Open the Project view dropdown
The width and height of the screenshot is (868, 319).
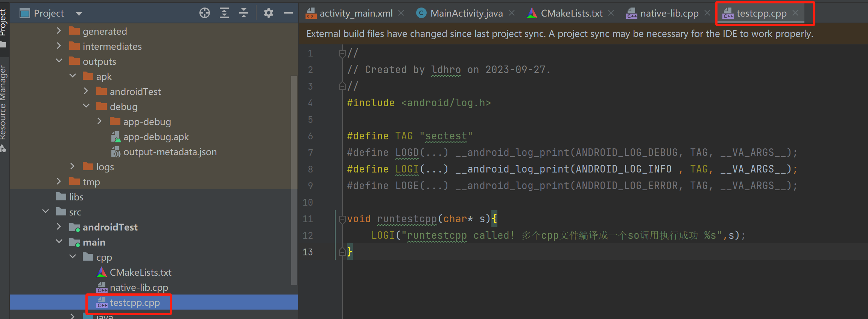pyautogui.click(x=79, y=14)
